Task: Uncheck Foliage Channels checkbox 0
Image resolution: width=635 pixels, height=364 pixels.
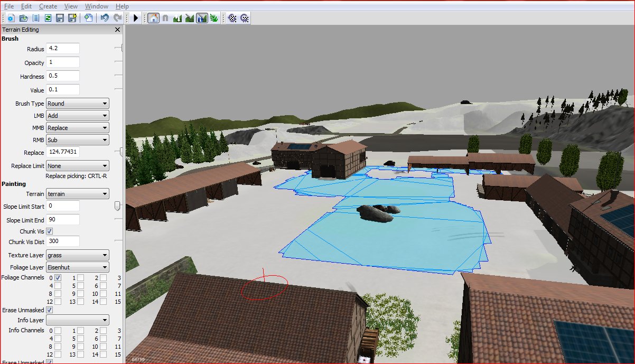Action: [58, 278]
